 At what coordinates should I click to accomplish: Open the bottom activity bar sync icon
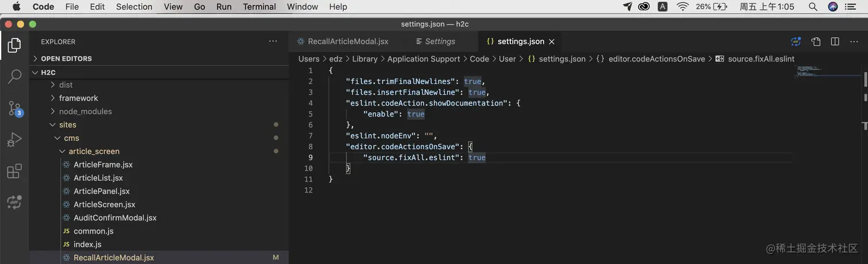point(14,202)
